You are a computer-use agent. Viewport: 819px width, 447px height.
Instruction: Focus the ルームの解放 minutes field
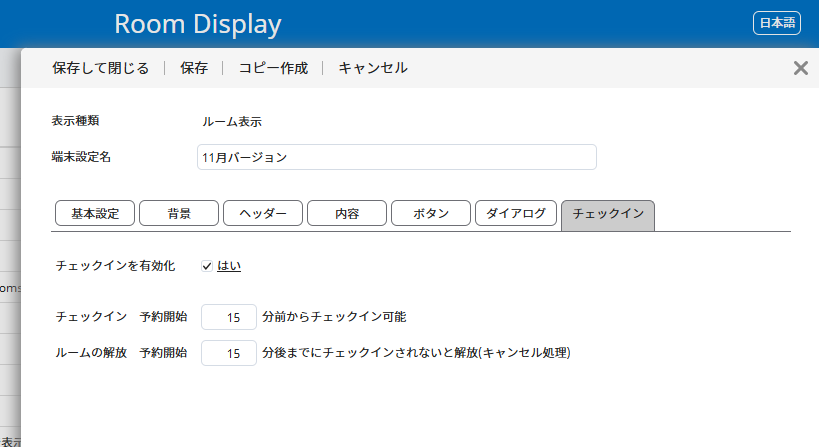tap(229, 353)
